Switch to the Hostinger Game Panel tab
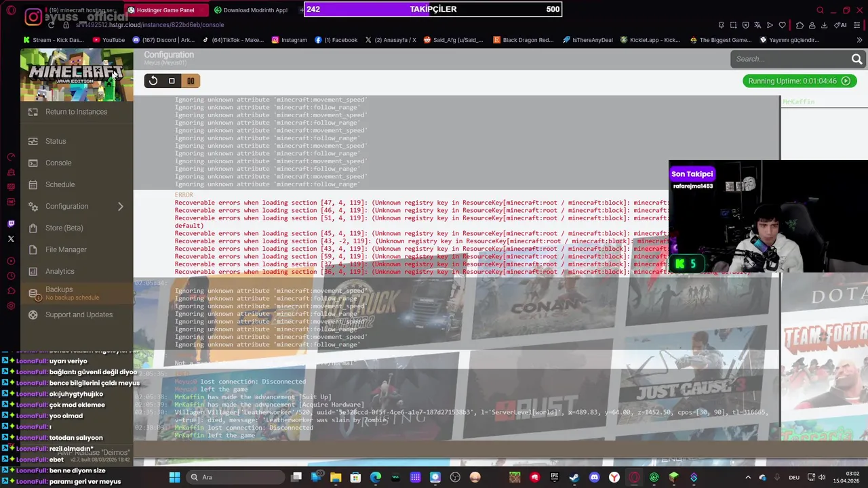 click(165, 10)
